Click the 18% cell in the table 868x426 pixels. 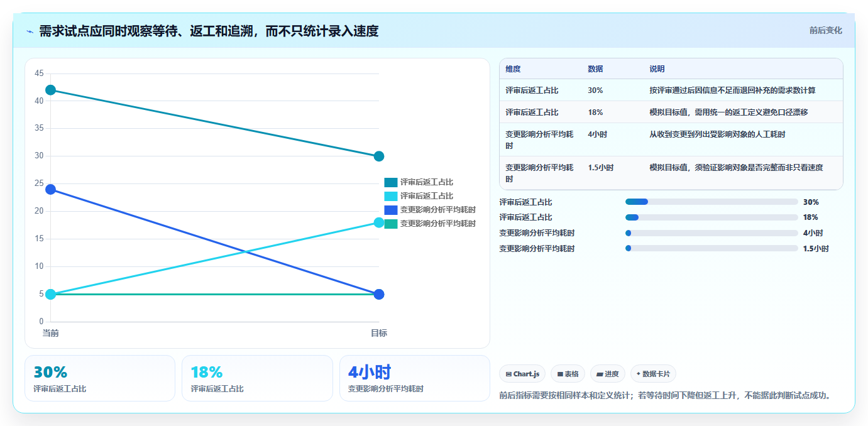(595, 112)
